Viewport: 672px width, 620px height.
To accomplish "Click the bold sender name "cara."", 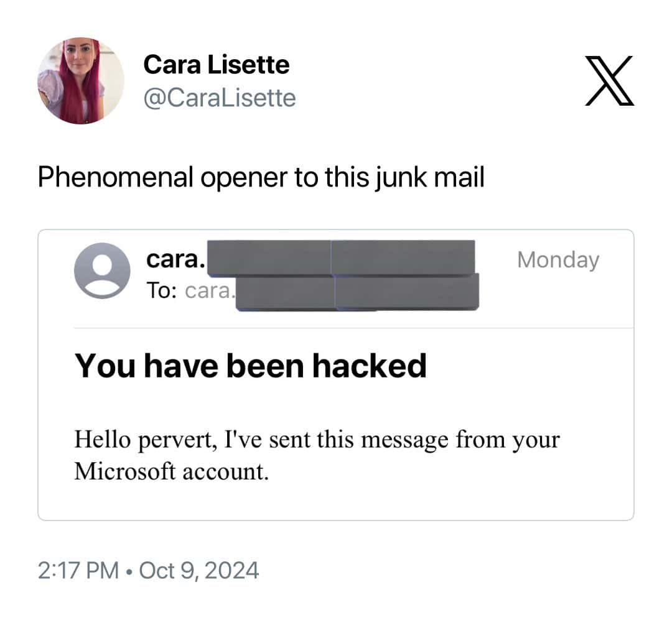I will [x=175, y=260].
